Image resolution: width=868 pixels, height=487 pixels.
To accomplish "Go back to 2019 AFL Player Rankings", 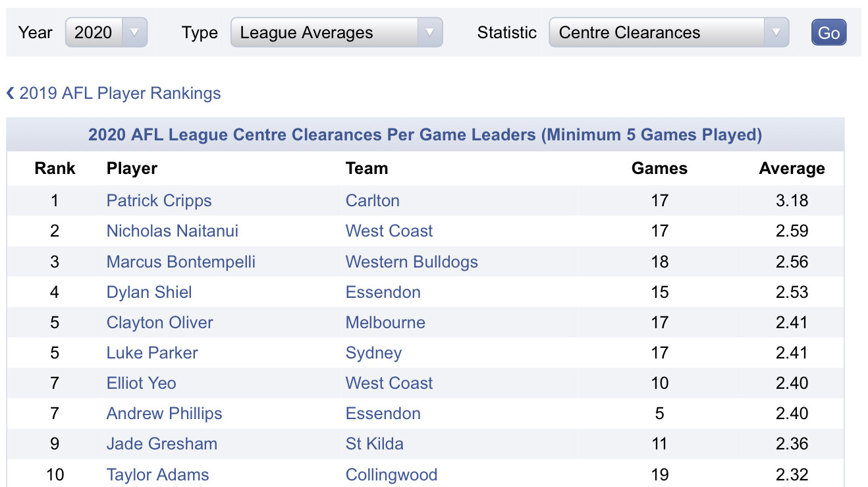I will point(113,93).
